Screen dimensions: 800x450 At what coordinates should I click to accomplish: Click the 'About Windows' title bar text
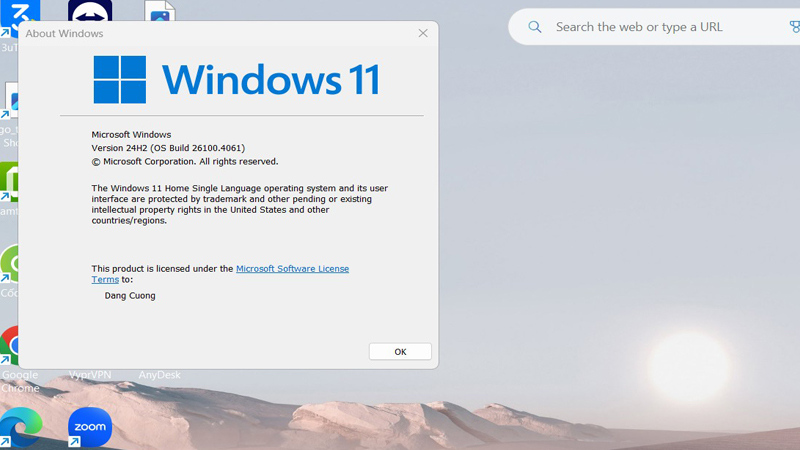(64, 34)
